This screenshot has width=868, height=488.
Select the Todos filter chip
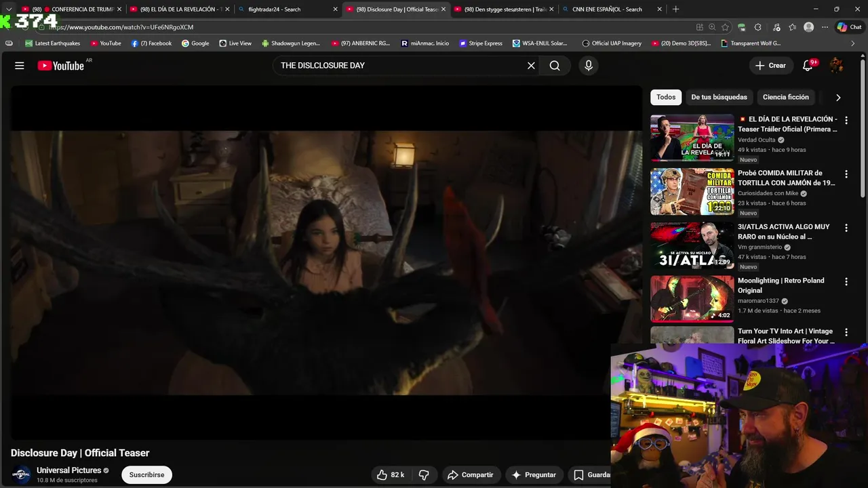tap(666, 97)
